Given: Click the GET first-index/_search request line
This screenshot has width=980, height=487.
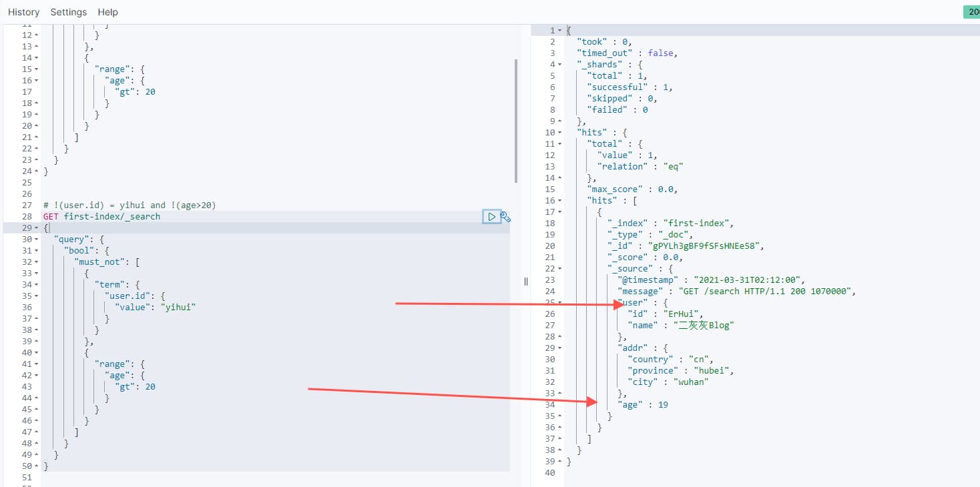Looking at the screenshot, I should click(x=101, y=217).
